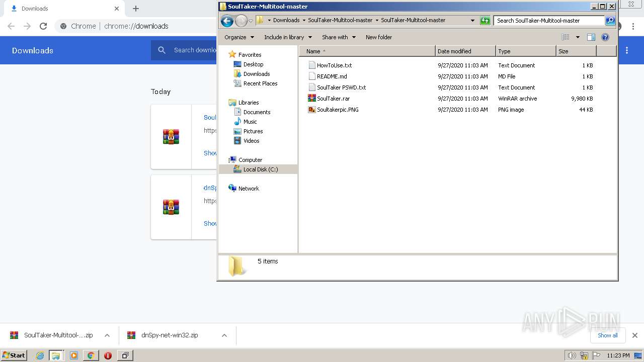644x362 pixels.
Task: Create a New folder
Action: (x=379, y=37)
